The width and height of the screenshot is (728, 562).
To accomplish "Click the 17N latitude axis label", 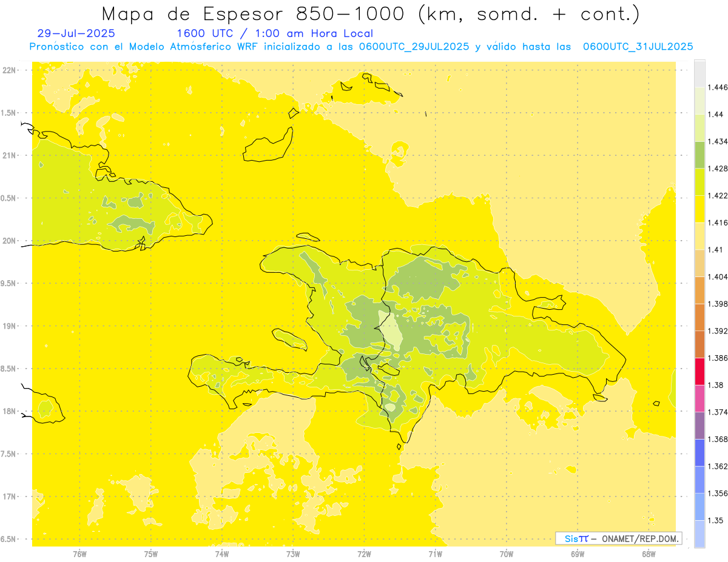I will pyautogui.click(x=9, y=497).
